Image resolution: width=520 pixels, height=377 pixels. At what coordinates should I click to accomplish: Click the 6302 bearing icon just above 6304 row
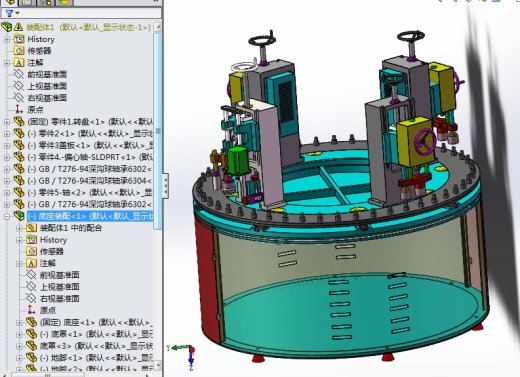click(x=19, y=169)
